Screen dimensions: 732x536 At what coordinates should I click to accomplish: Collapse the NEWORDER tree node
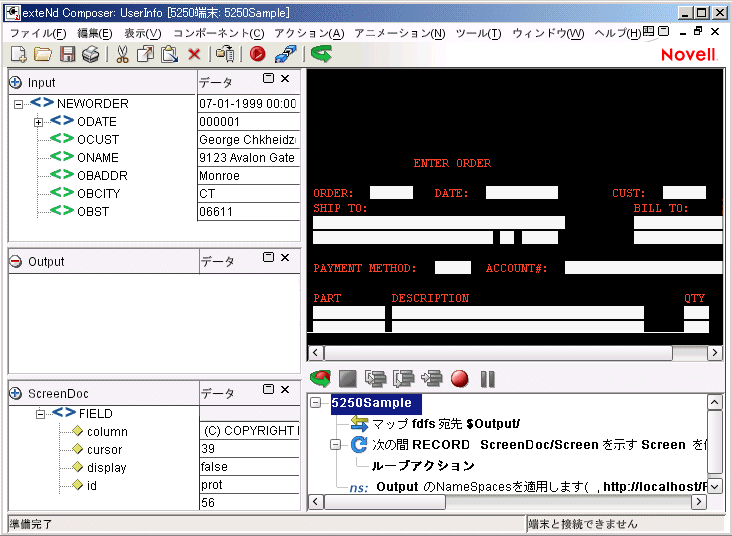[18, 104]
